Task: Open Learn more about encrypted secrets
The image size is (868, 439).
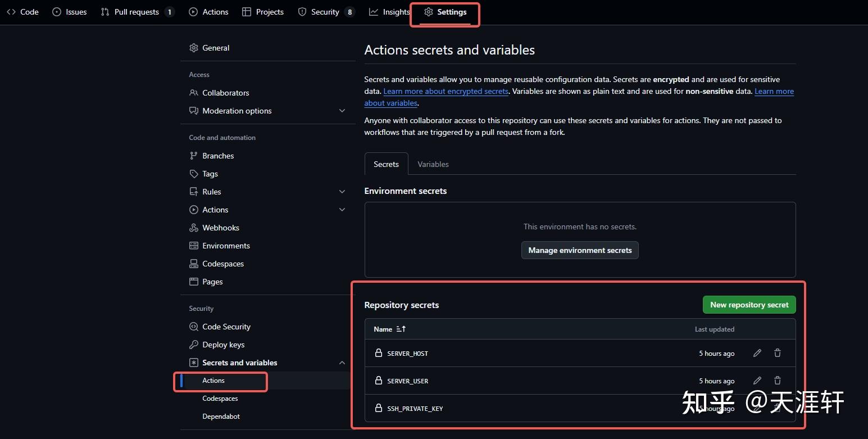Action: [x=446, y=91]
